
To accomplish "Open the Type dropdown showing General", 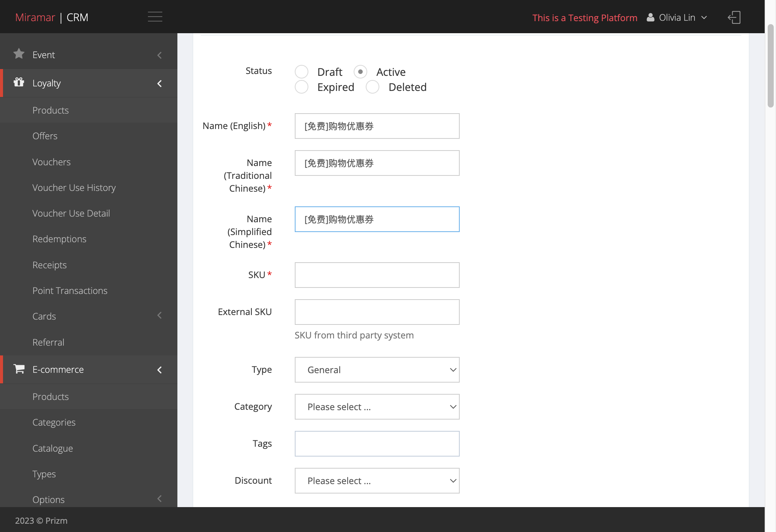I will [377, 370].
